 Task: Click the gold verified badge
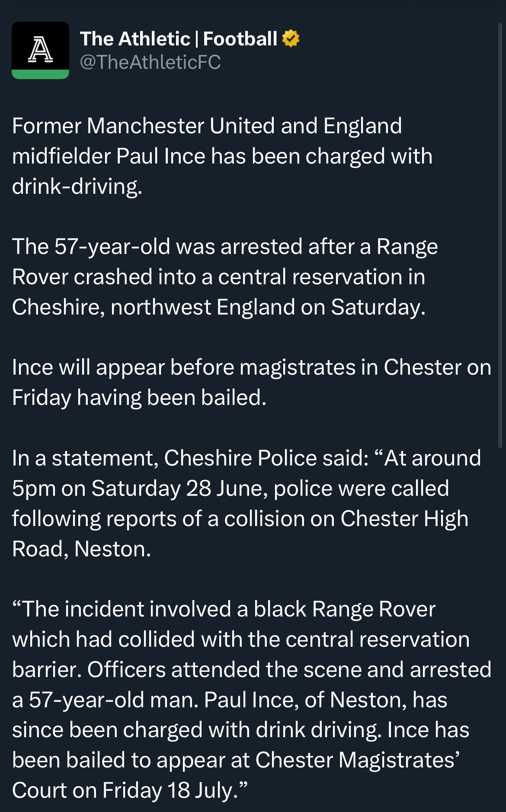click(x=291, y=39)
